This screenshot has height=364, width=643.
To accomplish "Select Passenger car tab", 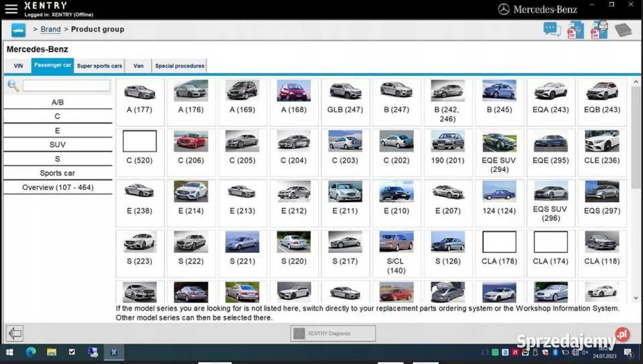I will coord(52,65).
